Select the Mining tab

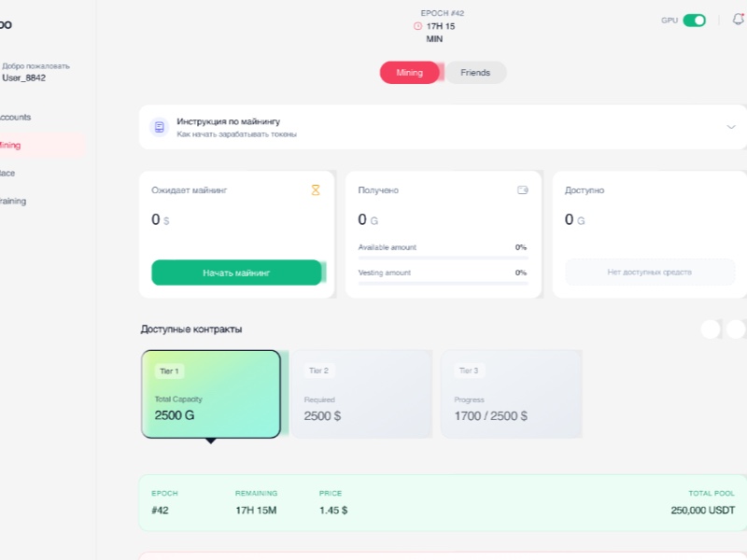point(409,71)
